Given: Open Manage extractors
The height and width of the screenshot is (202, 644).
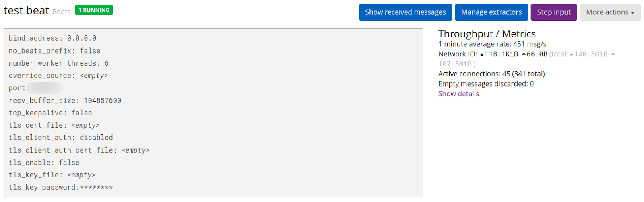Looking at the screenshot, I should coord(491,12).
